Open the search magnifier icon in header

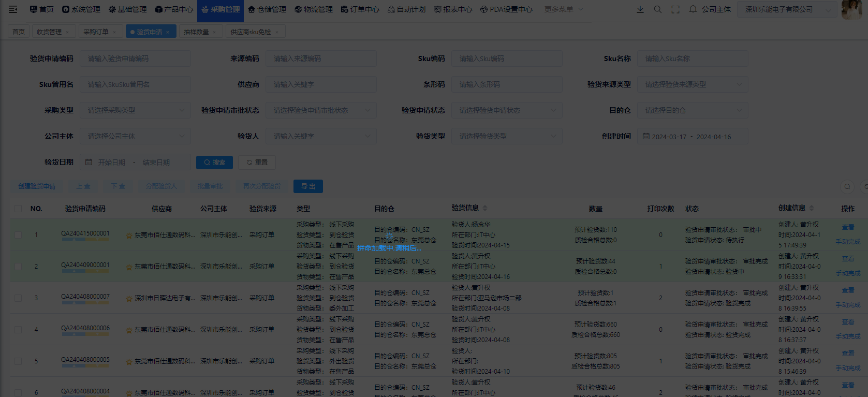(x=658, y=9)
